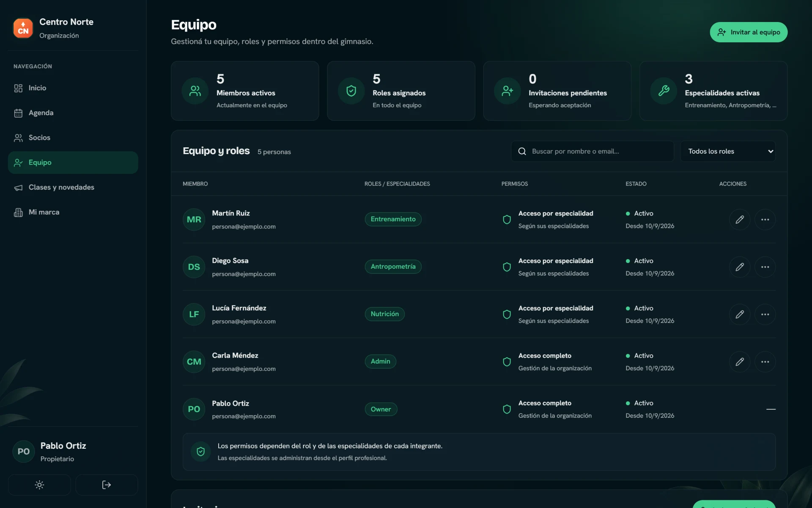The width and height of the screenshot is (812, 508).
Task: Go to Inicio in navigation
Action: point(73,88)
